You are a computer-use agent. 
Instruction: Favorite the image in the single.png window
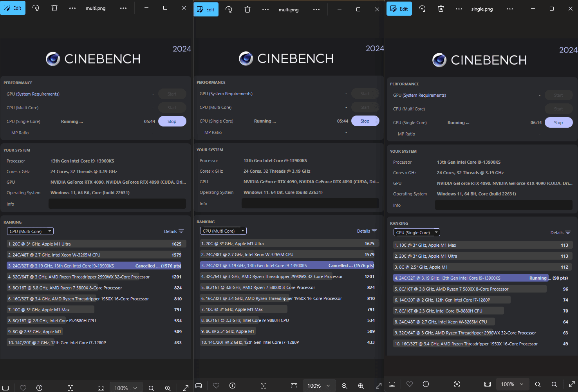410,384
